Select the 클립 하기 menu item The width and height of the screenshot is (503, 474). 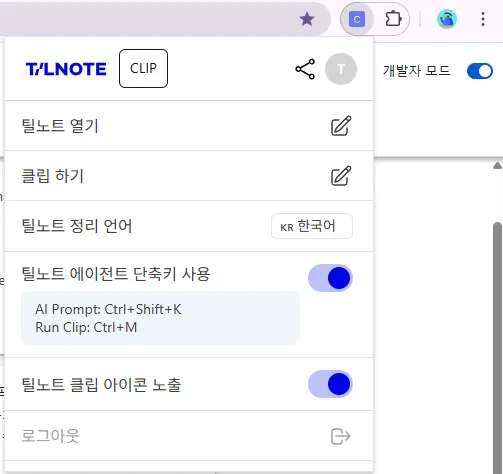point(189,176)
